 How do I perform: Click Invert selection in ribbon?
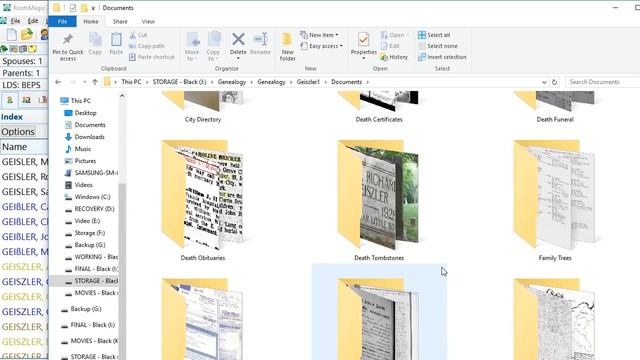click(442, 57)
